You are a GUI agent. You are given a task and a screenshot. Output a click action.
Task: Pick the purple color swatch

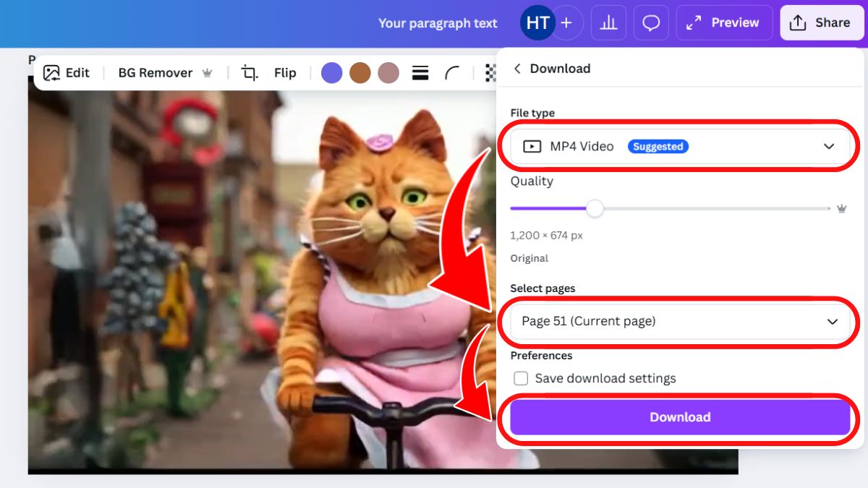point(331,73)
